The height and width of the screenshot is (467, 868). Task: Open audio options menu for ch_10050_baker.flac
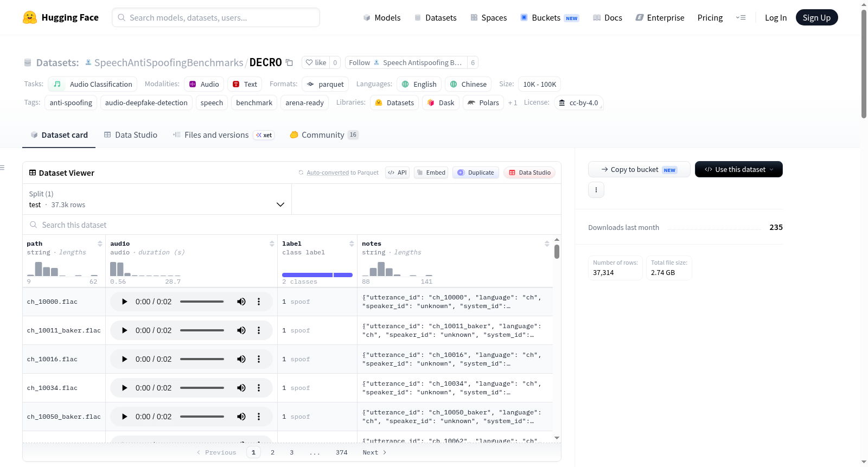click(259, 417)
